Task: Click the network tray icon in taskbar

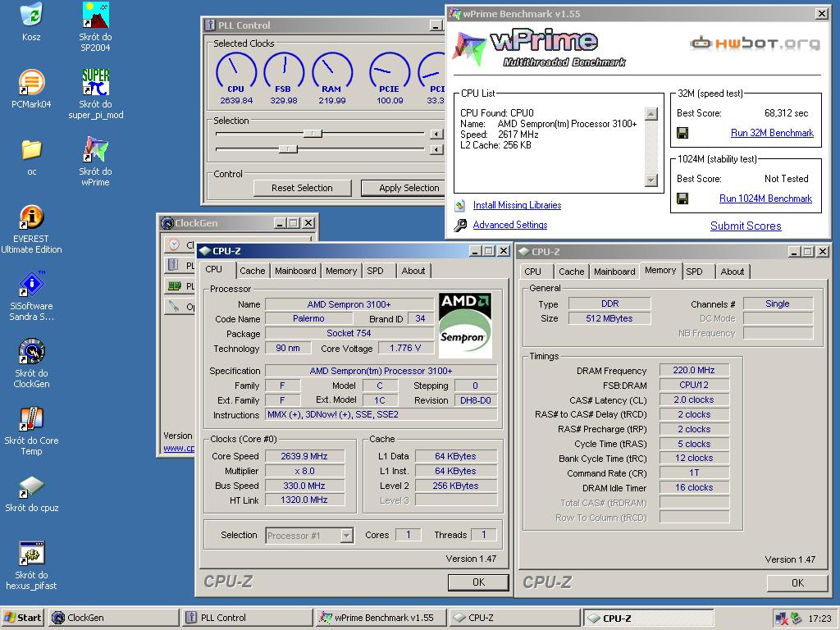Action: pos(781,619)
